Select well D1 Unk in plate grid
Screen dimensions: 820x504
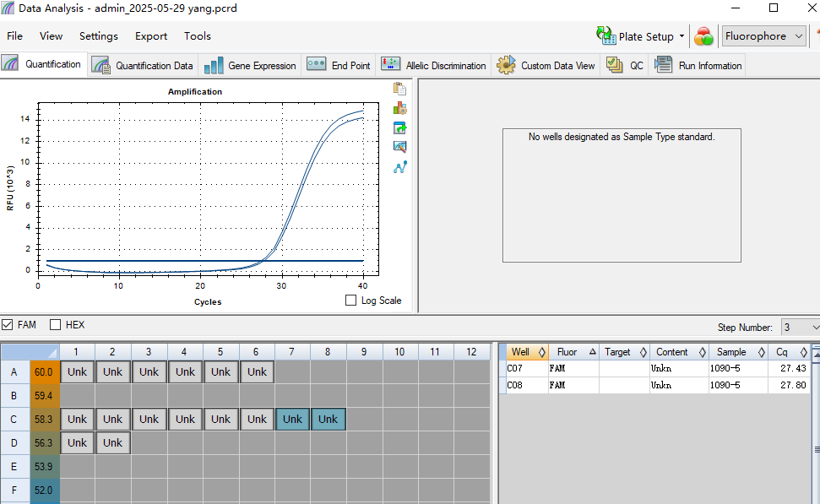click(77, 443)
